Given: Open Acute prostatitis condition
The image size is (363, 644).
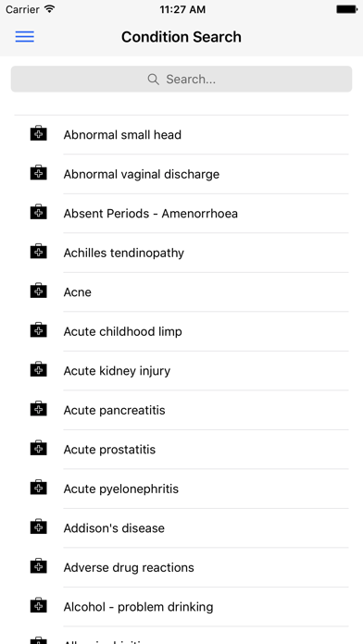Looking at the screenshot, I should click(181, 450).
